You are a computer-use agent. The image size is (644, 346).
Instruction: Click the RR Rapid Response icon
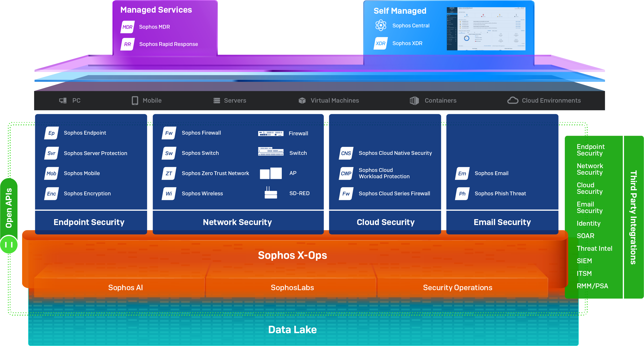click(x=127, y=44)
